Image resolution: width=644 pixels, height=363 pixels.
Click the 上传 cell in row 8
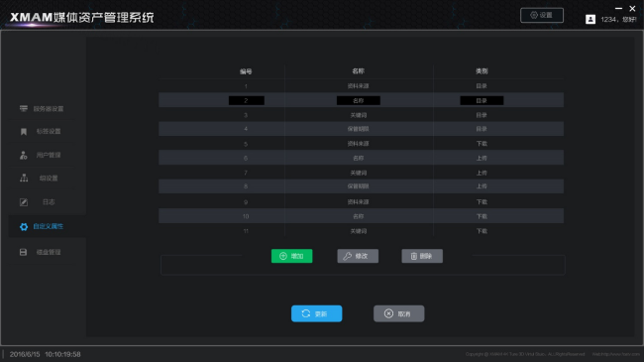[x=482, y=186]
